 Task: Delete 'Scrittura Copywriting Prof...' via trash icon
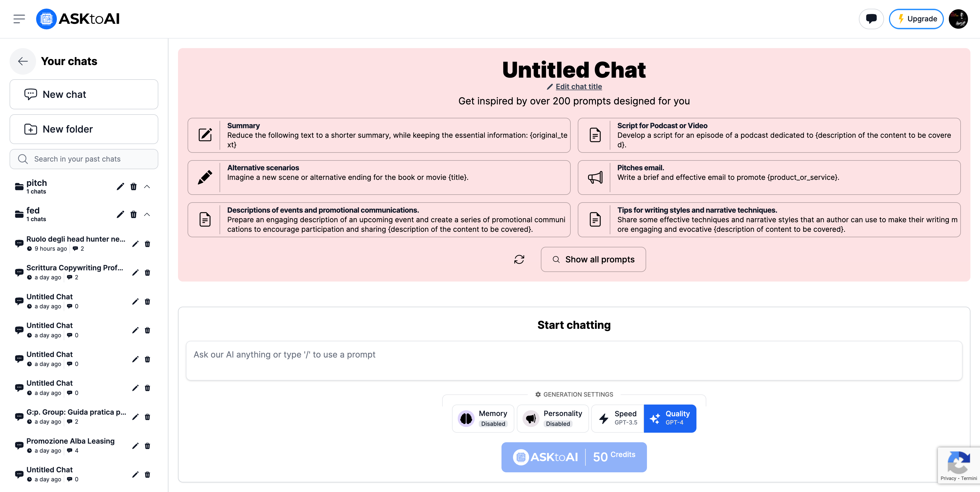[148, 272]
